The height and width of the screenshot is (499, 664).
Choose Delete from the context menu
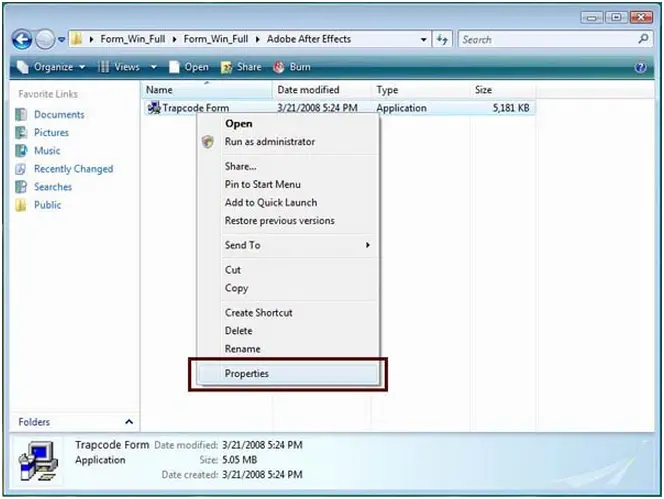[x=288, y=331]
